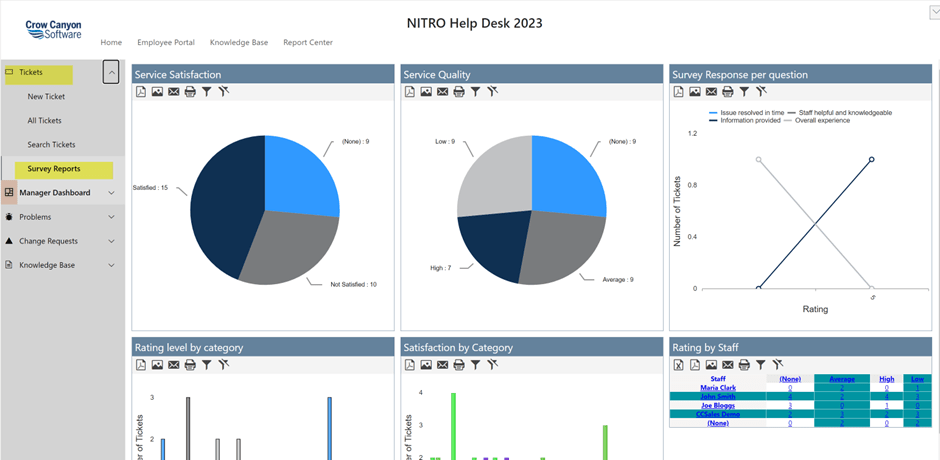The height and width of the screenshot is (460, 940).
Task: Click the Tickets sidebar heading
Action: tap(31, 73)
